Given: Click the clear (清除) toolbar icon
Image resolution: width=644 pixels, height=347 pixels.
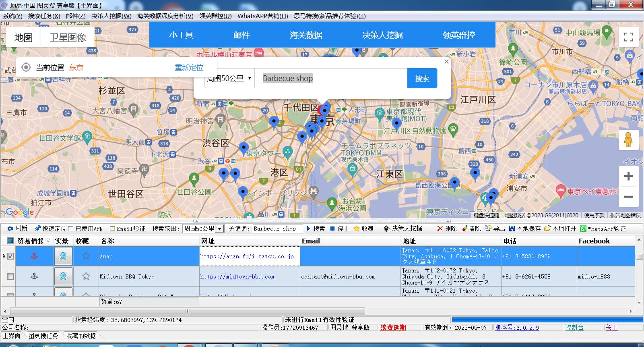Looking at the screenshot, I should tap(465, 229).
